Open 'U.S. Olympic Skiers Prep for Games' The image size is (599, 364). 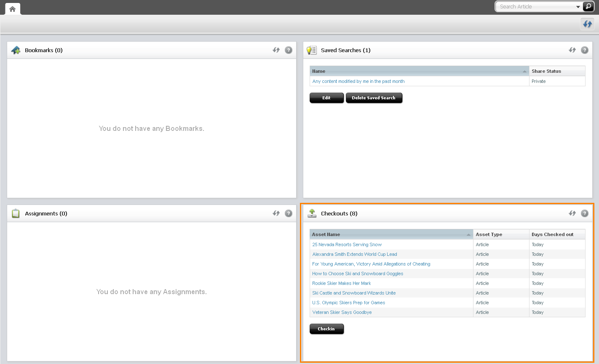click(x=349, y=303)
